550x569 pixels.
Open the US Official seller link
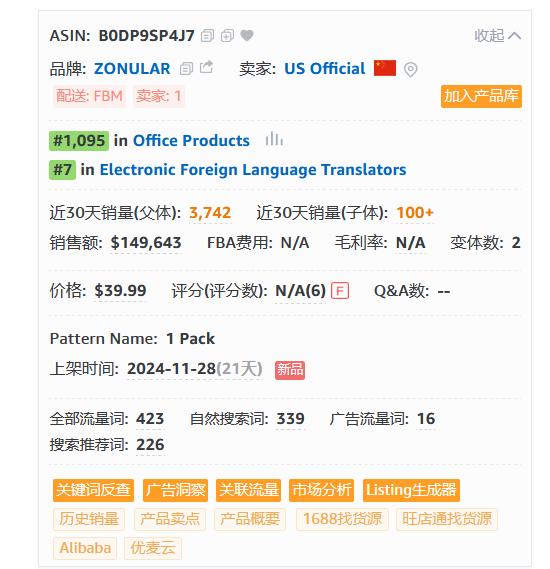tap(325, 69)
